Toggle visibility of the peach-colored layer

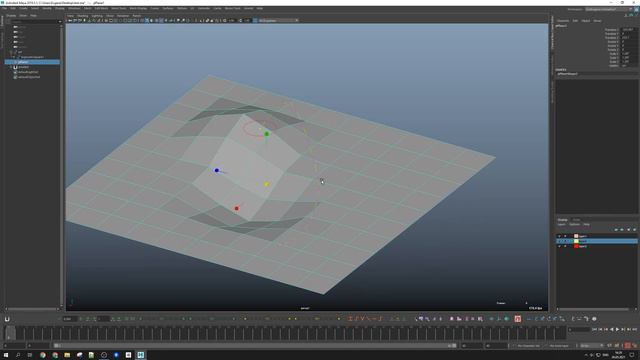tap(559, 236)
